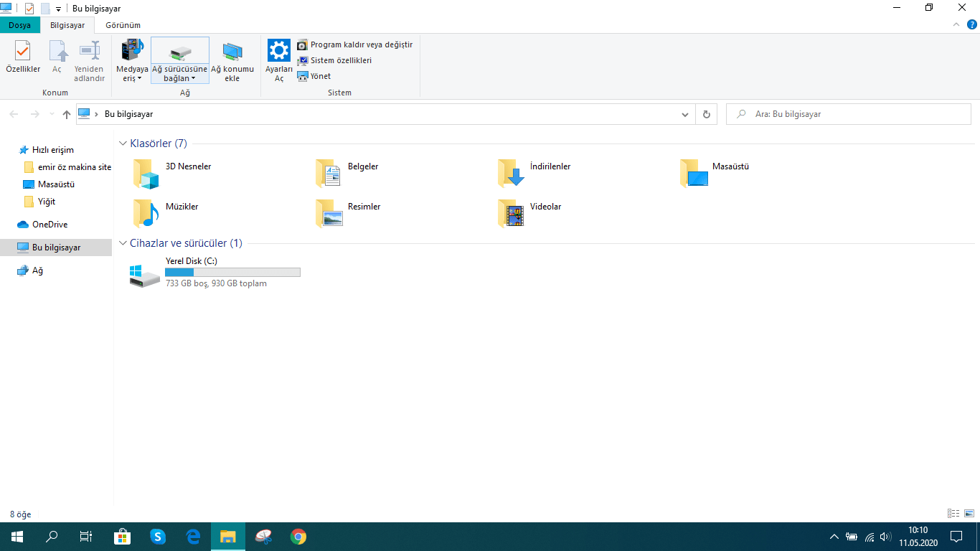Viewport: 980px width, 551px height.
Task: Switch to the Görünüm ribbon tab
Action: click(x=123, y=25)
